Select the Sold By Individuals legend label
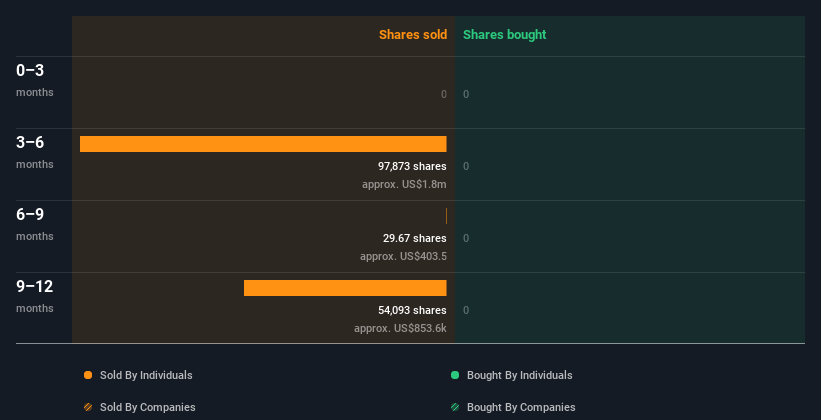821x420 pixels. (x=146, y=375)
